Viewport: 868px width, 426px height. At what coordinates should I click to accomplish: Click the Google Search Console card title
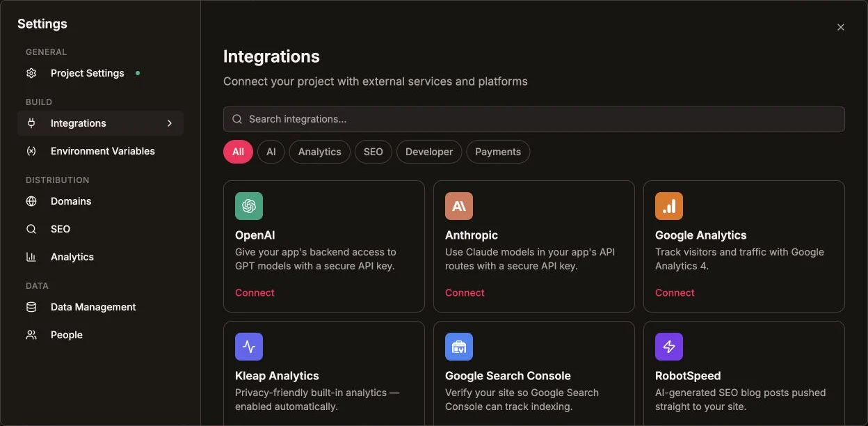[x=508, y=376]
